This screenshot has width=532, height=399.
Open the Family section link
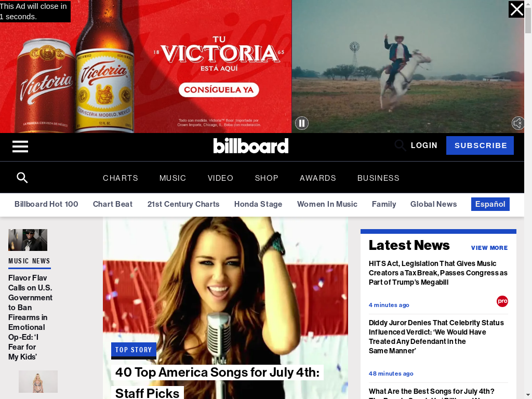(384, 204)
